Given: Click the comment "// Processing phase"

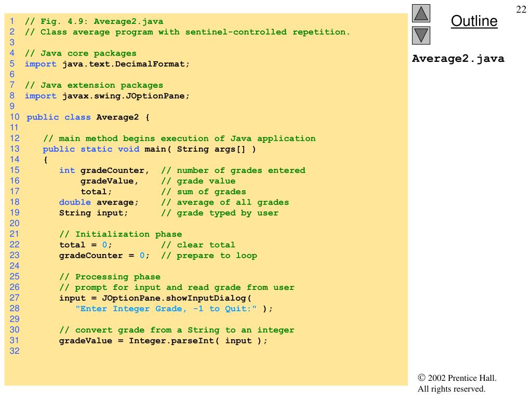Looking at the screenshot, I should 110,276.
